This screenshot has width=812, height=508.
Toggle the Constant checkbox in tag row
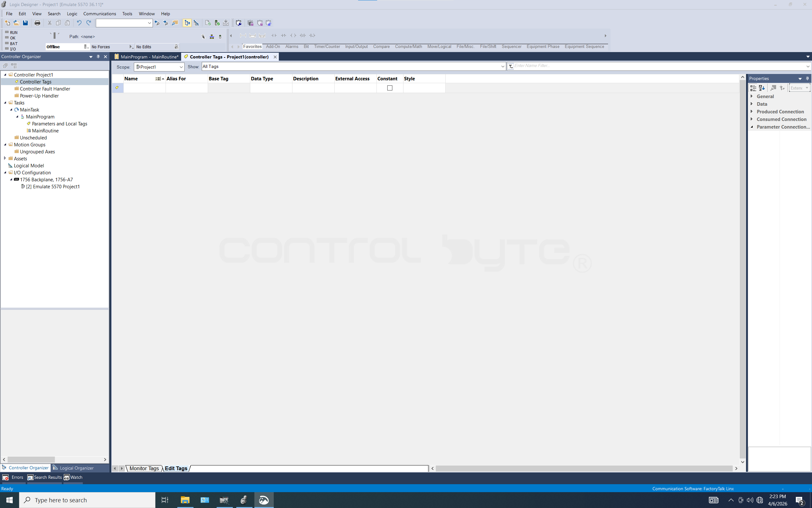point(390,88)
